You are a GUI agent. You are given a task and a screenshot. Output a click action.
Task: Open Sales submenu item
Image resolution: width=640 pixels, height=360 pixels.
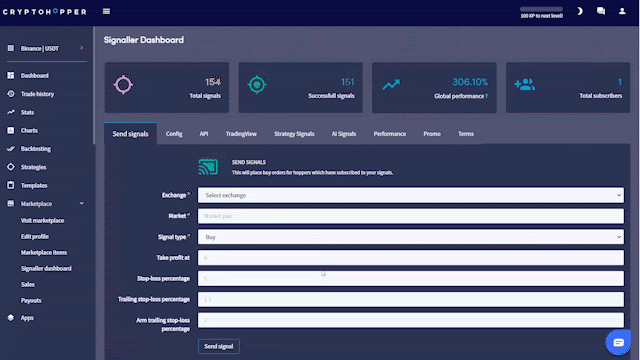pyautogui.click(x=28, y=284)
